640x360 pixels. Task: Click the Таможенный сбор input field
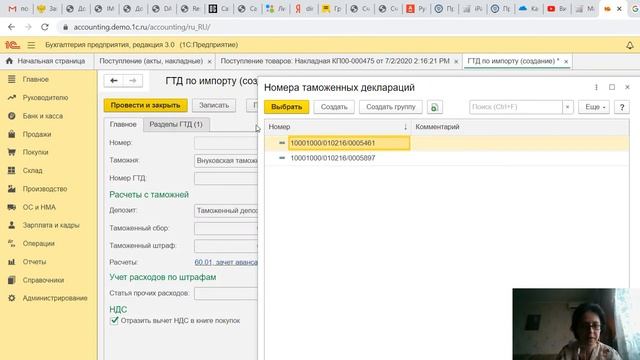click(226, 229)
